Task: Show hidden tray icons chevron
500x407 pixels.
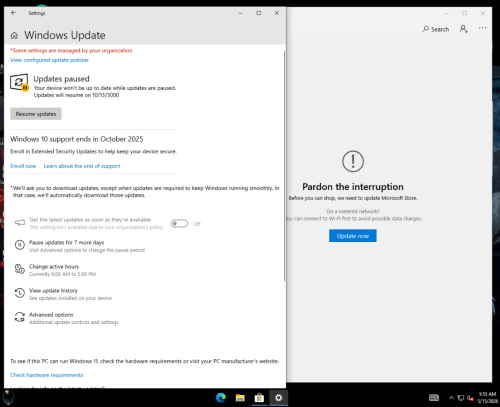Action: 451,398
